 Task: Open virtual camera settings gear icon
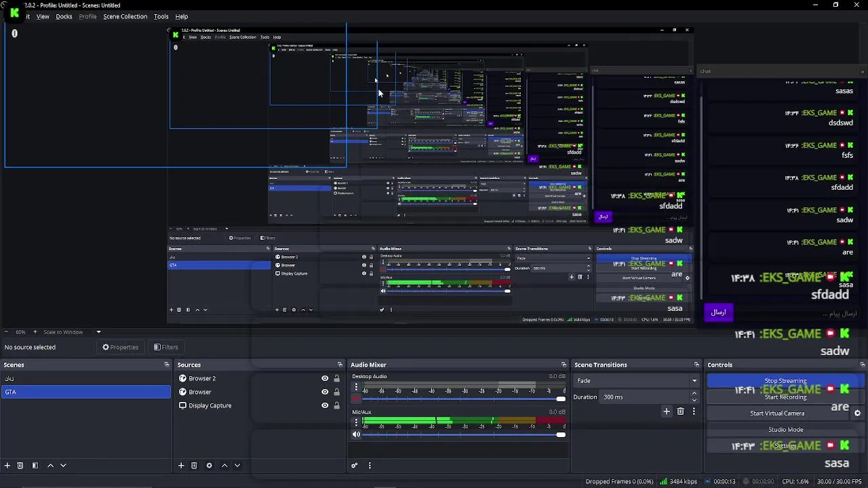tap(857, 413)
